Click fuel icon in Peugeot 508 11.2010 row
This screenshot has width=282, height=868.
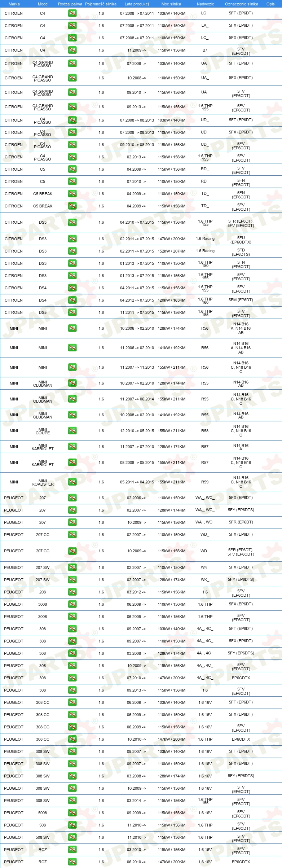point(72,825)
